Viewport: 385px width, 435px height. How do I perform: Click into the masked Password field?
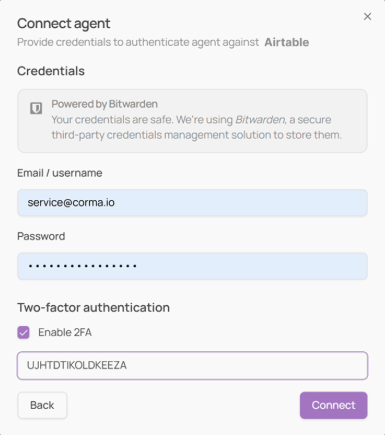tap(192, 266)
